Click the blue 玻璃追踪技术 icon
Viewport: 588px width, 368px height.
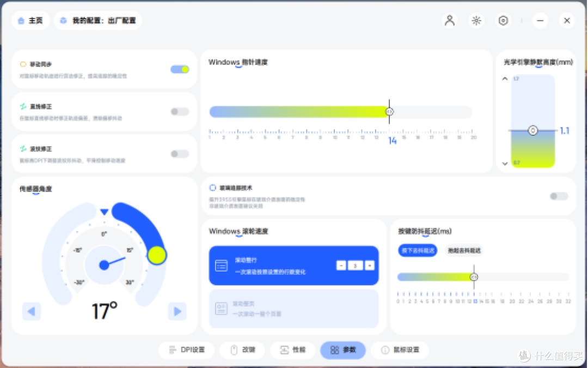pos(213,188)
